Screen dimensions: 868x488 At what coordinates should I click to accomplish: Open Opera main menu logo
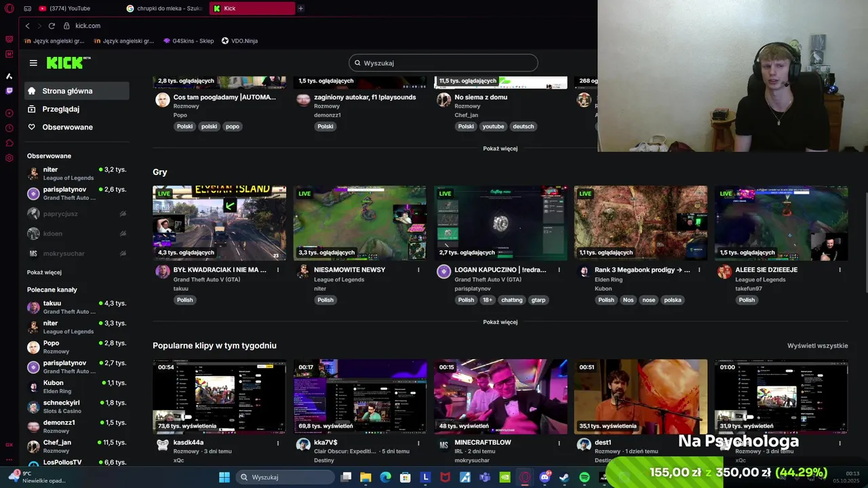click(x=9, y=8)
